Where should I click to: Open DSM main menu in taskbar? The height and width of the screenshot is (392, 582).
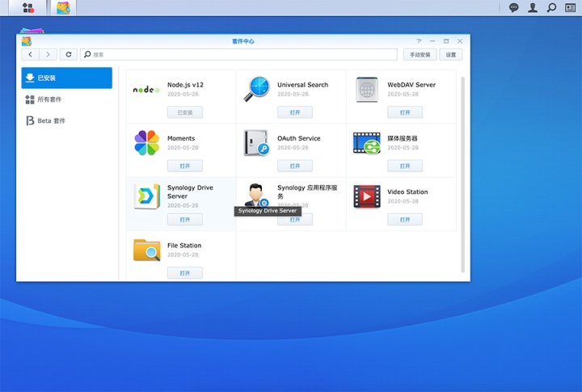click(28, 8)
